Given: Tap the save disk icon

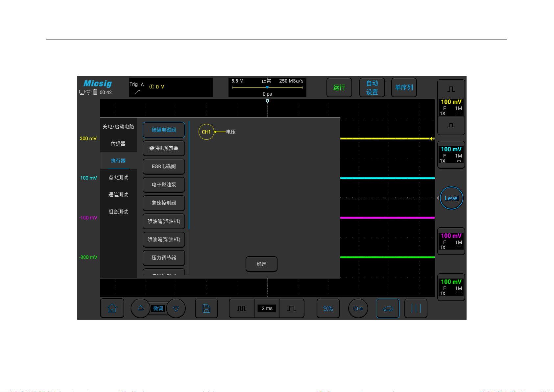Looking at the screenshot, I should pyautogui.click(x=206, y=308).
